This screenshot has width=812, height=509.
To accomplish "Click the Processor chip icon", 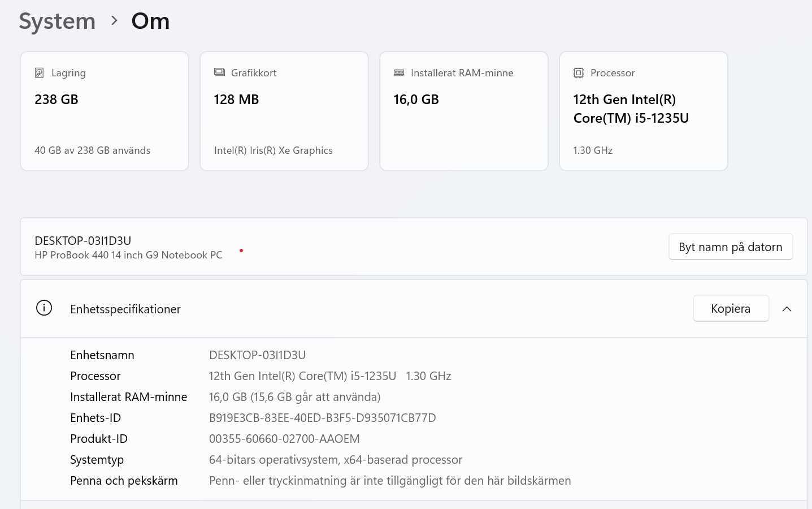I will 579,73.
